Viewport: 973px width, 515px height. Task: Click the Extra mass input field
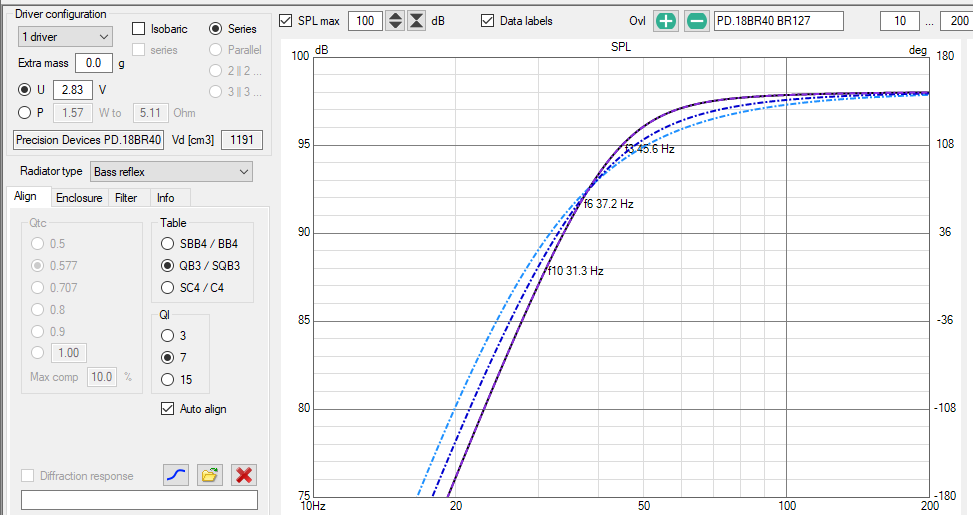94,63
